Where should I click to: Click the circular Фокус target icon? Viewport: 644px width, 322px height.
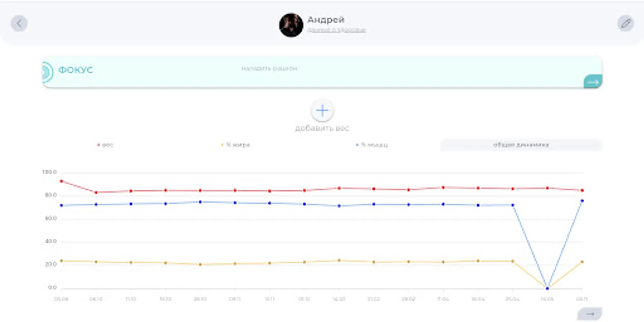click(x=47, y=72)
